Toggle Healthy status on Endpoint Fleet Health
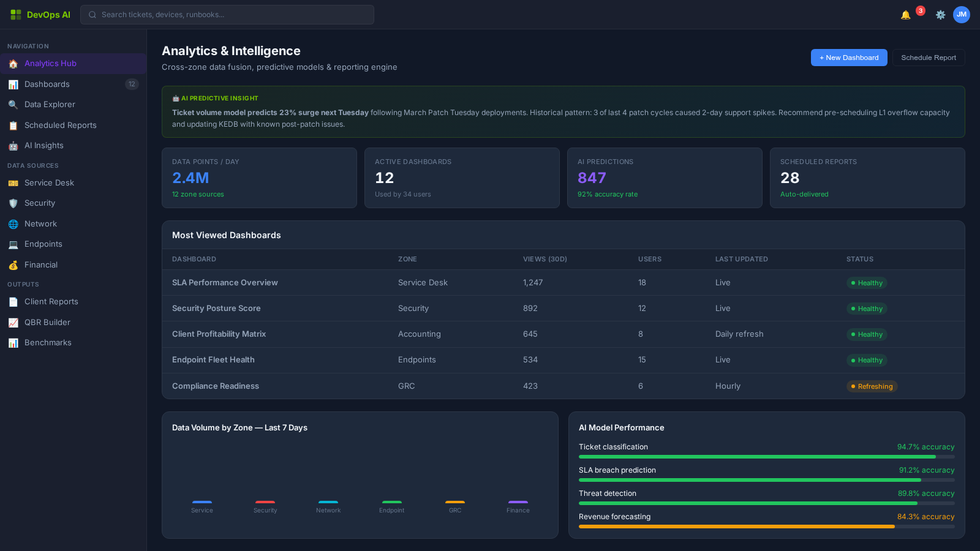This screenshot has height=551, width=980. coord(866,360)
